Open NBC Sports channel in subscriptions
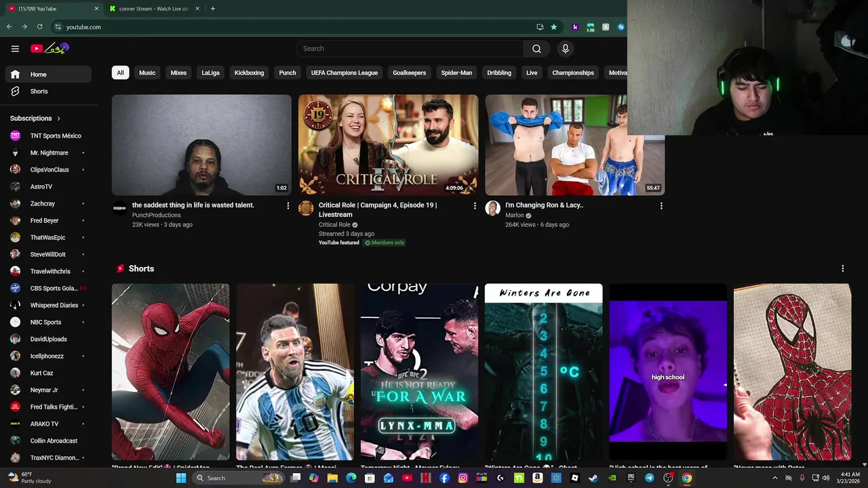868x488 pixels. [x=48, y=322]
